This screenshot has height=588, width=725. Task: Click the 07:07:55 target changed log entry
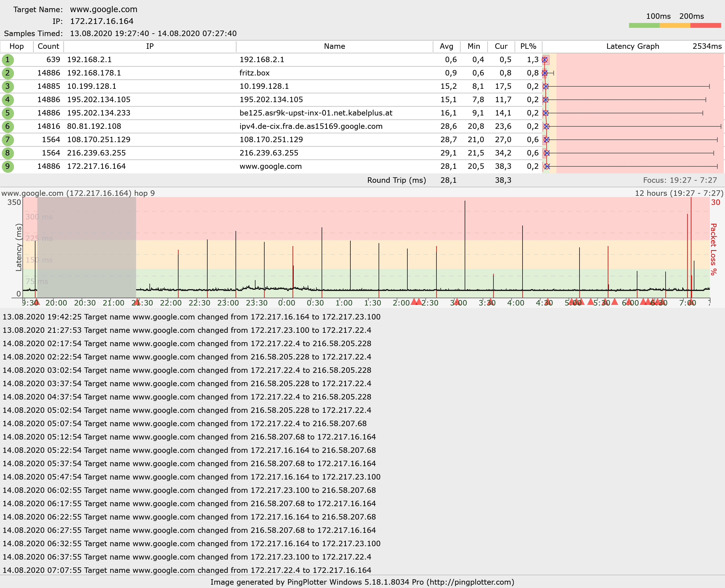pyautogui.click(x=187, y=570)
